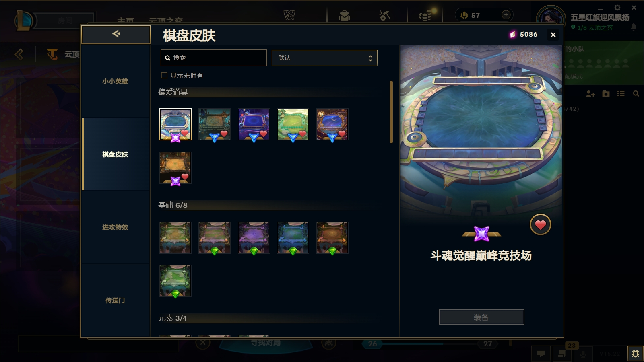Toggle the heart favorite on arena preview
The height and width of the screenshot is (362, 644).
point(540,225)
